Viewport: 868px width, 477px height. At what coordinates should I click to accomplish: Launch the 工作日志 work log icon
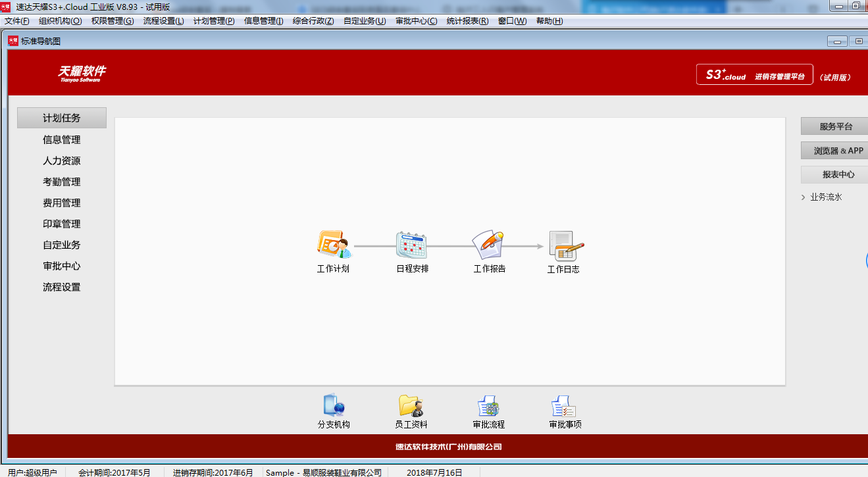tap(565, 245)
